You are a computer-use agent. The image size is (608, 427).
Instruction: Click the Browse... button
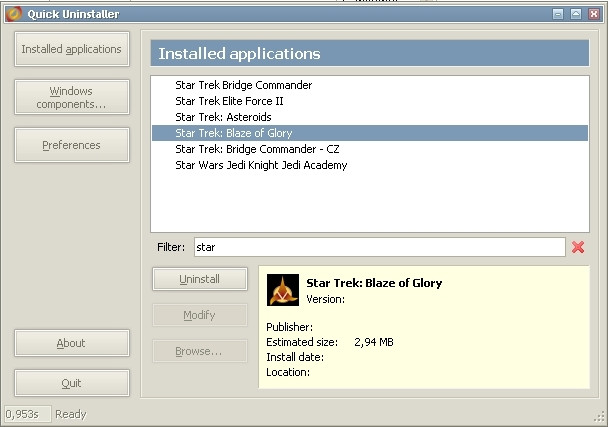pos(200,351)
